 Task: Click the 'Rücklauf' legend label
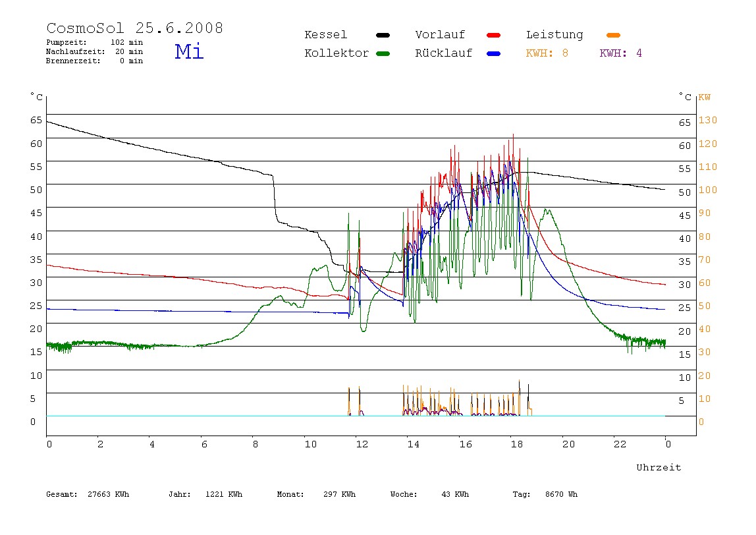pyautogui.click(x=444, y=53)
